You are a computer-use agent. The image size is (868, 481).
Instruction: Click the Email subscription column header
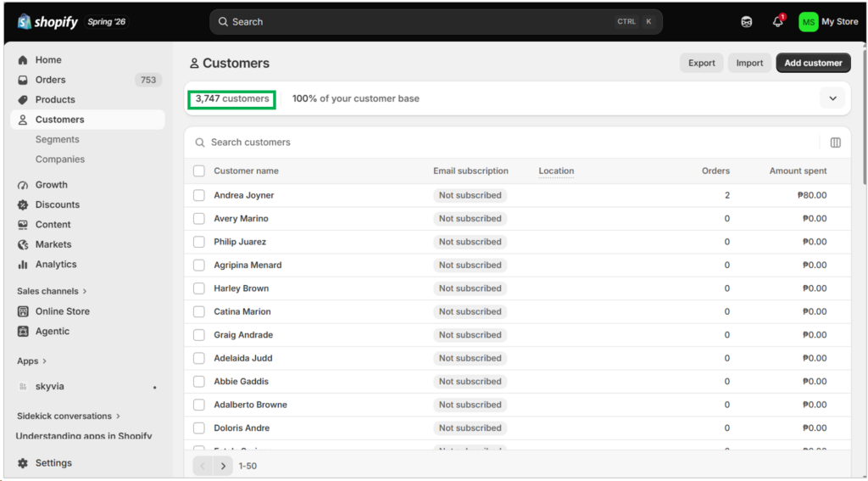click(470, 171)
